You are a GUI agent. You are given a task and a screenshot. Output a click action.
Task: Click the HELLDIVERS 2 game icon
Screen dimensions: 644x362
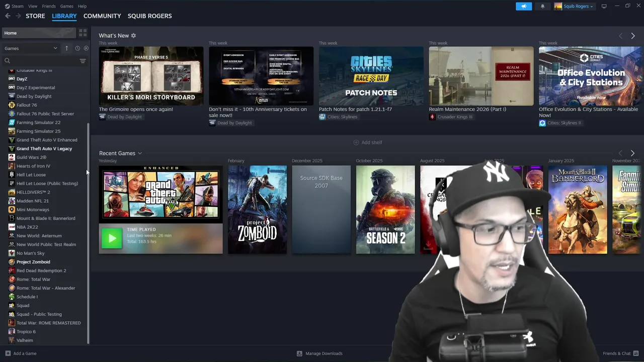(12, 192)
